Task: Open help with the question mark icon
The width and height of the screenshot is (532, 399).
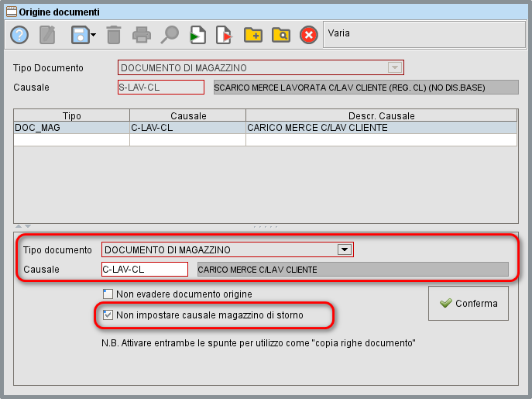Action: 19,35
